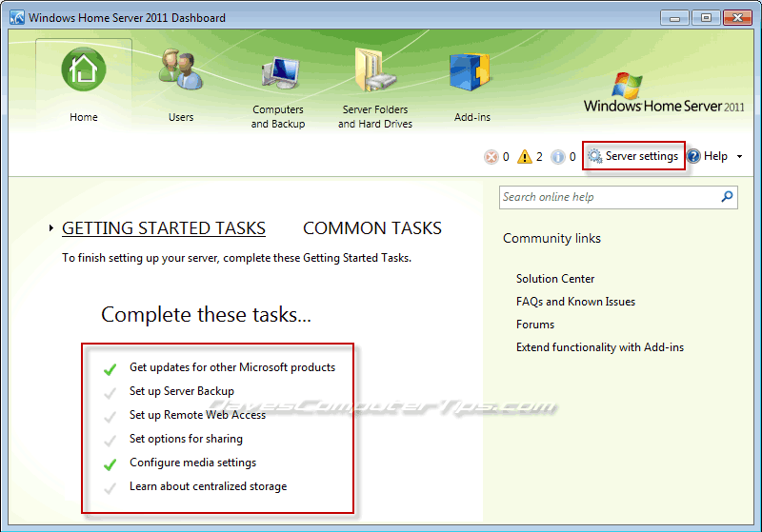Image resolution: width=762 pixels, height=532 pixels.
Task: View warning alerts yellow triangle icon
Action: (525, 157)
